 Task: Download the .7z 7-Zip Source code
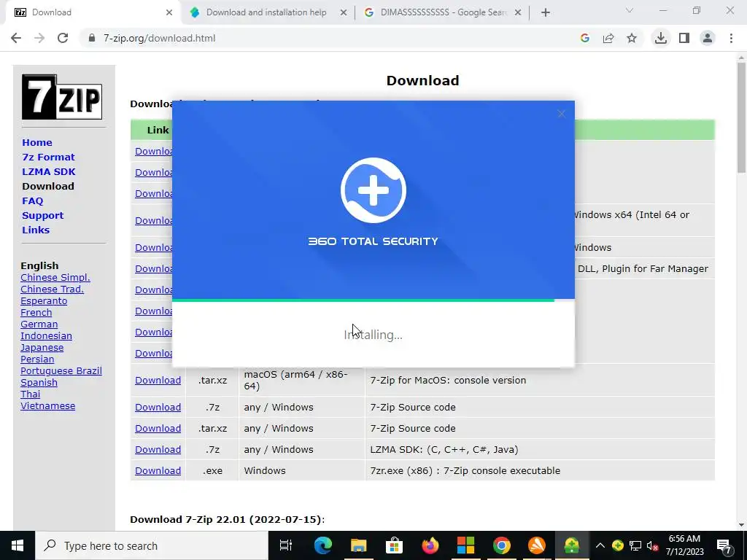[x=158, y=407]
